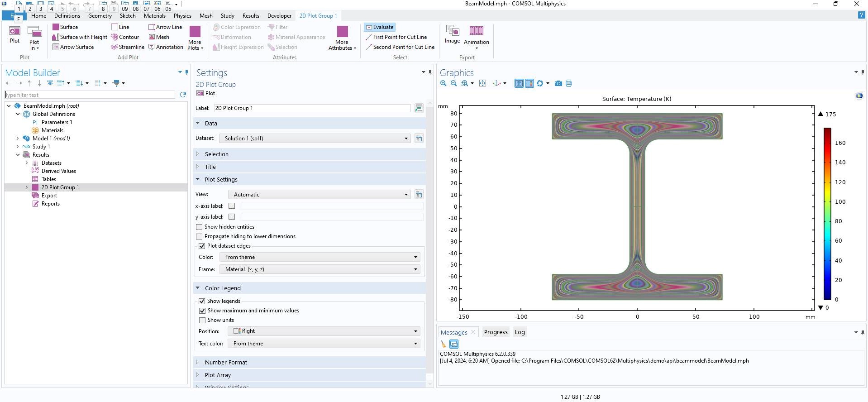Uncheck Show maximum and minimum values
Viewport: 868px width, 402px height.
(x=202, y=311)
